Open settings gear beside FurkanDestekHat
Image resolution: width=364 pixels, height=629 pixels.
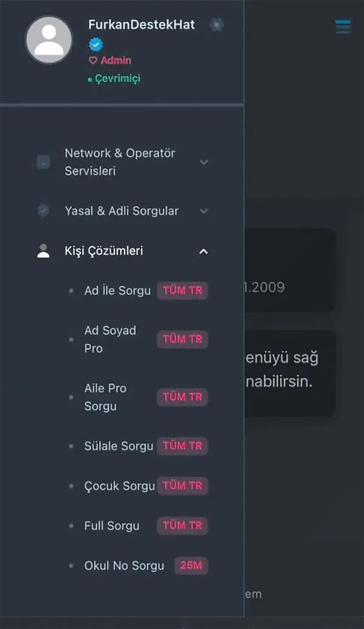[217, 25]
